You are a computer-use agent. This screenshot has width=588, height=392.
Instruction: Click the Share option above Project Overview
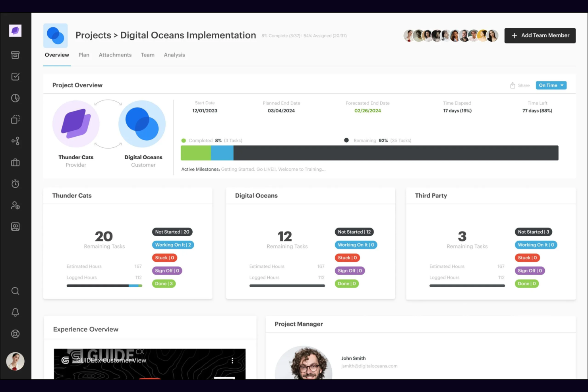[x=520, y=85]
